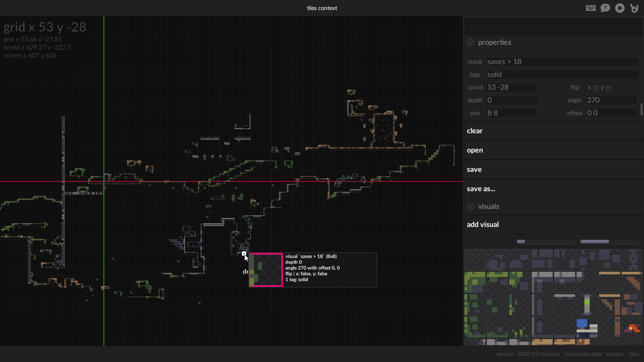Screen dimensions: 644x362
Task: Click the version status text at bottom
Action: pos(568,354)
